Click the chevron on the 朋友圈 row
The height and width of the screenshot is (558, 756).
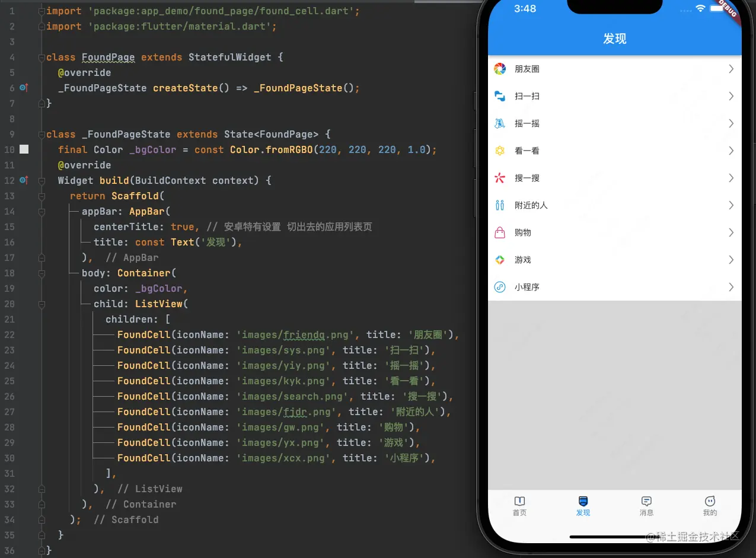point(731,69)
